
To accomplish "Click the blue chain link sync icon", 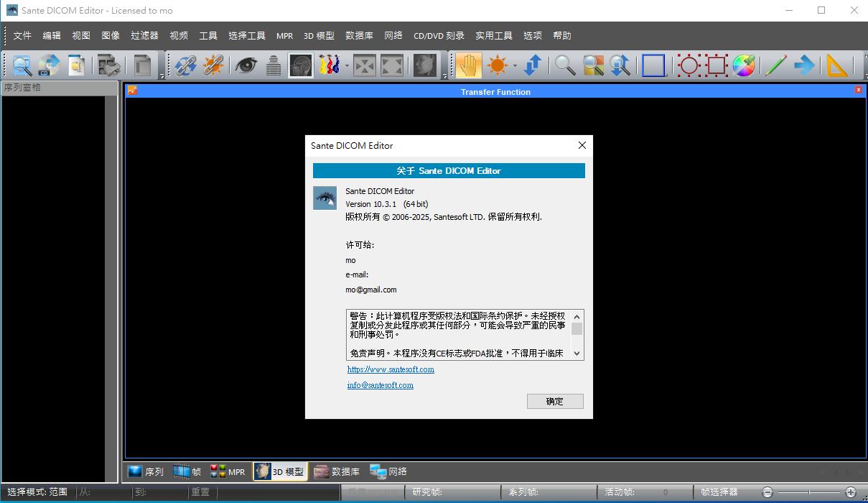I will 185,65.
